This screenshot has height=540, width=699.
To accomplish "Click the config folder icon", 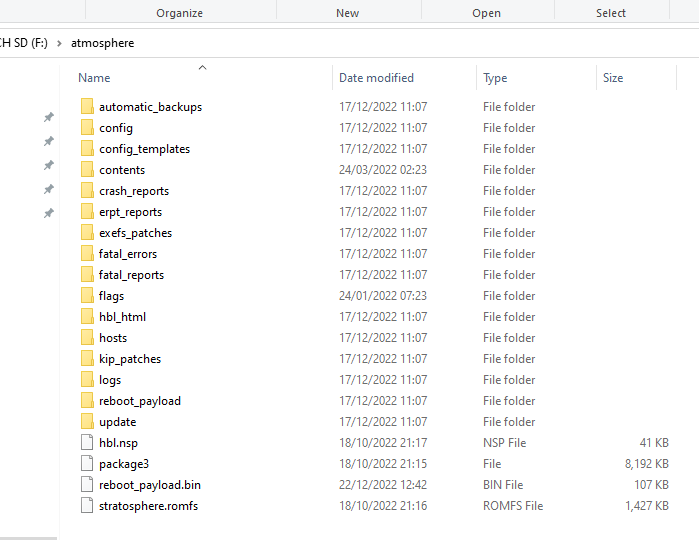I will 87,128.
